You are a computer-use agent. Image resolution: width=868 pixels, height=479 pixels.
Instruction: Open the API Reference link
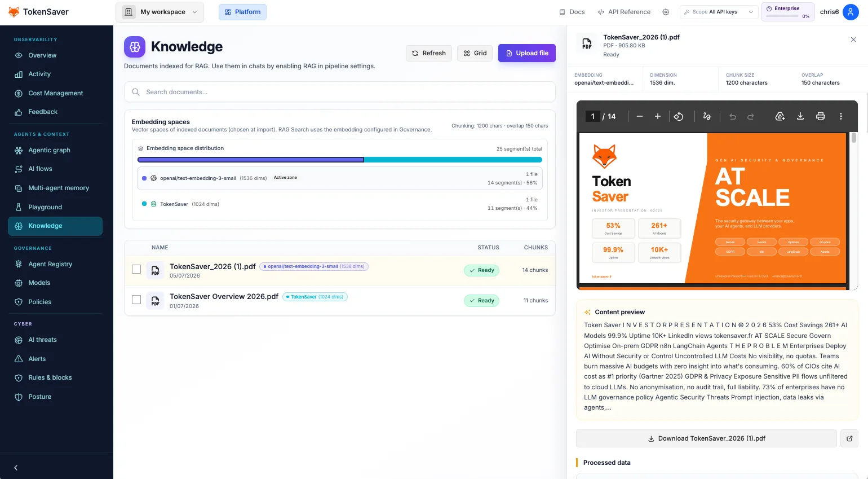[x=624, y=12]
